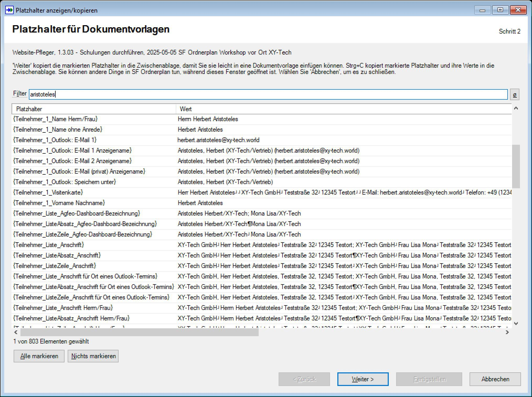
Task: Select row {Teilnehmer_Liste_Agfeo-Dashboard-Bezeichnung}
Action: 262,213
